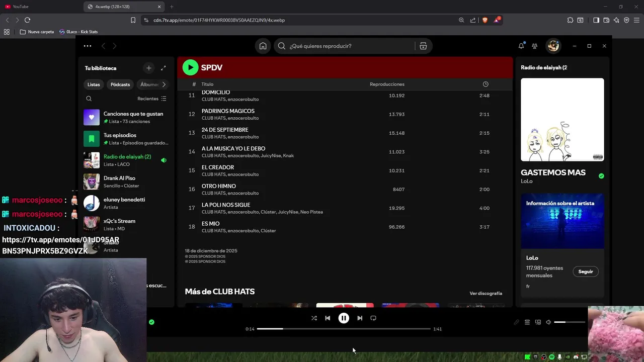Sort tracks by the duration clock icon
644x362 pixels.
click(x=486, y=84)
